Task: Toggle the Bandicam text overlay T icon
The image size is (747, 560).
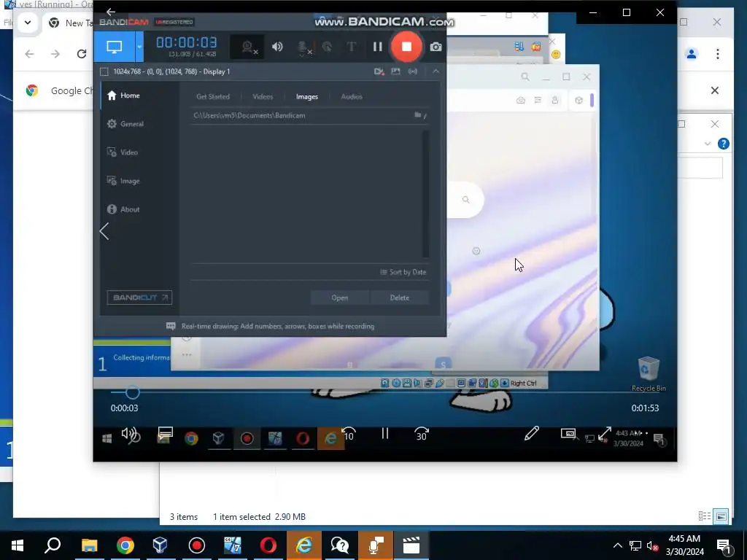Action: (x=352, y=47)
